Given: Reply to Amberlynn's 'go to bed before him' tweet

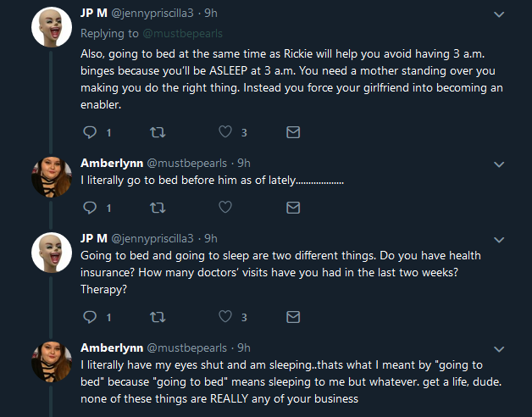Looking at the screenshot, I should click(90, 208).
